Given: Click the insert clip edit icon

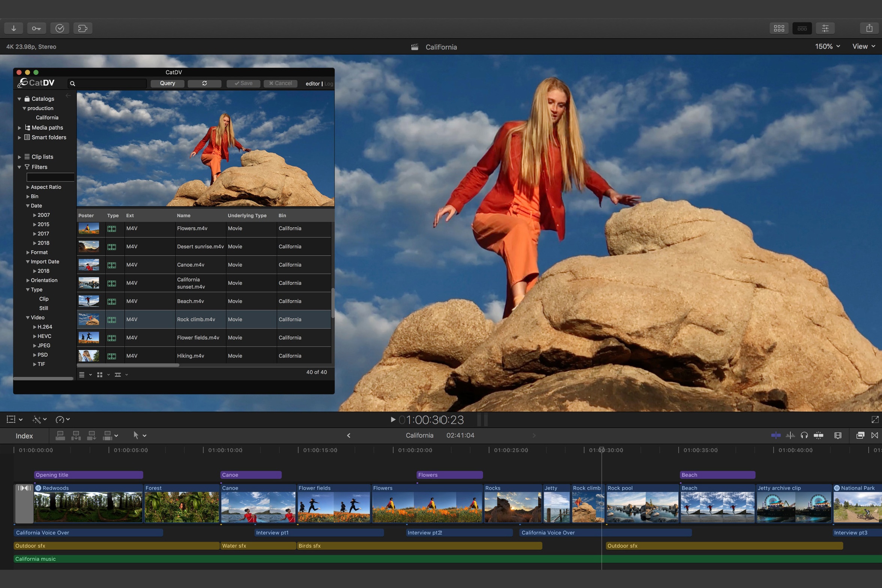Looking at the screenshot, I should [76, 435].
